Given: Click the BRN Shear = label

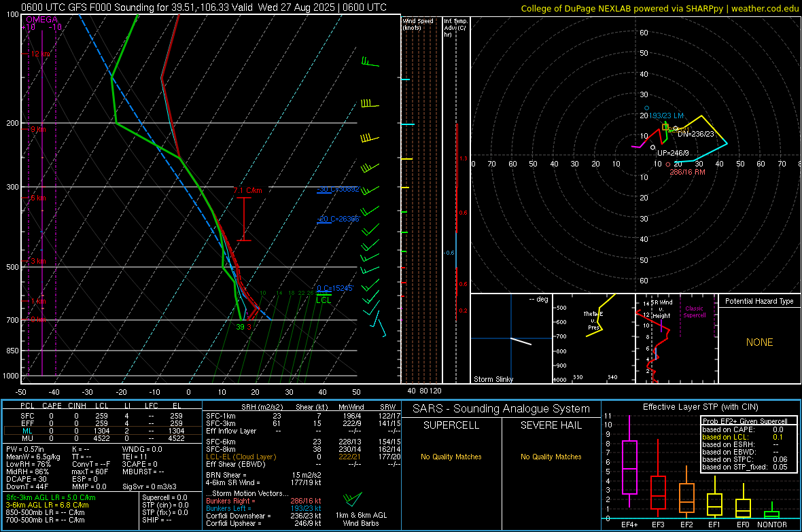Looking at the screenshot, I should click(226, 475).
